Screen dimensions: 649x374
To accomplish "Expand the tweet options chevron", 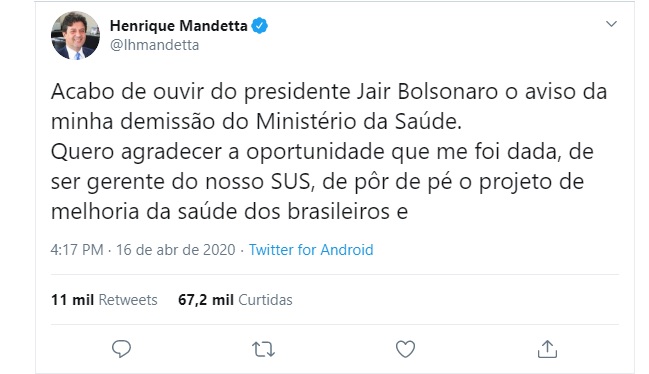I will [x=611, y=24].
